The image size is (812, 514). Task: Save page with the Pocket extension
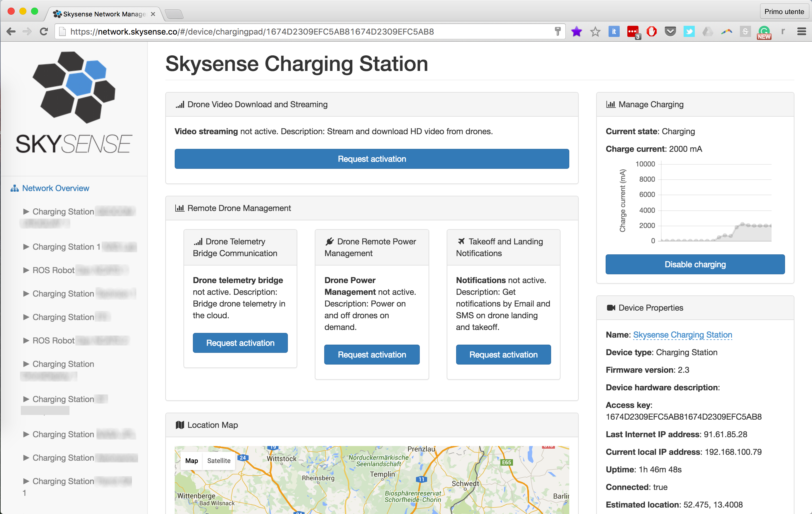[x=670, y=32]
